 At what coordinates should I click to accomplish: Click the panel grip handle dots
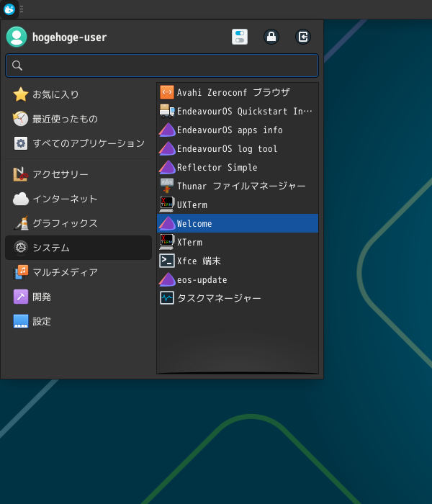point(22,9)
